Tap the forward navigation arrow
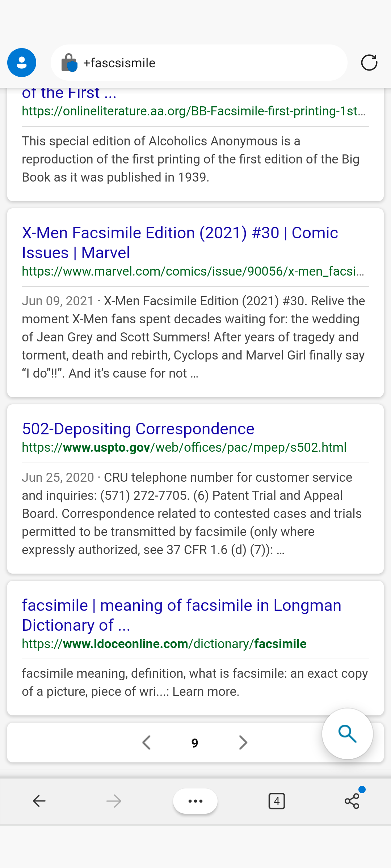 [114, 801]
